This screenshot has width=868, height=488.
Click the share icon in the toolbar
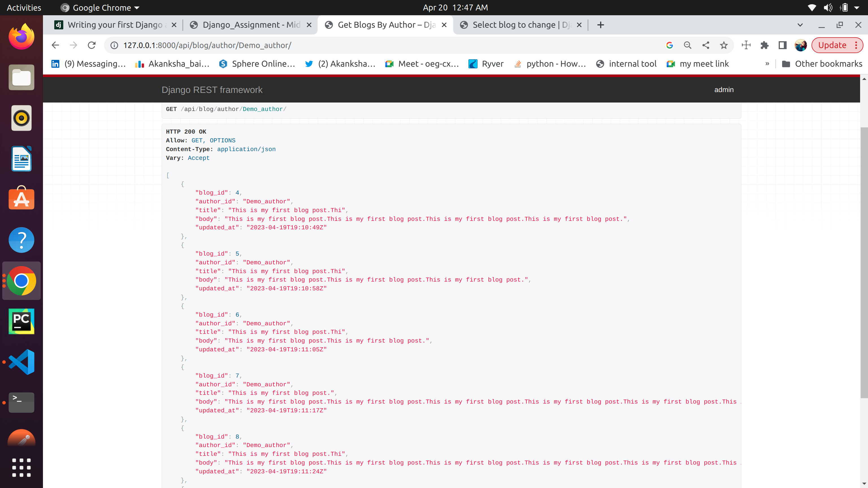[706, 45]
